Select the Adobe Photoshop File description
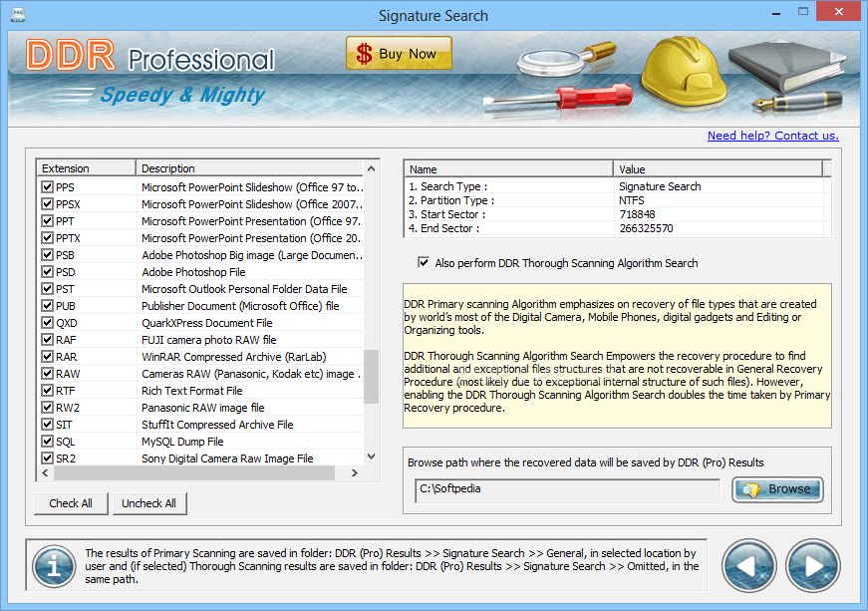The height and width of the screenshot is (611, 868). click(193, 272)
